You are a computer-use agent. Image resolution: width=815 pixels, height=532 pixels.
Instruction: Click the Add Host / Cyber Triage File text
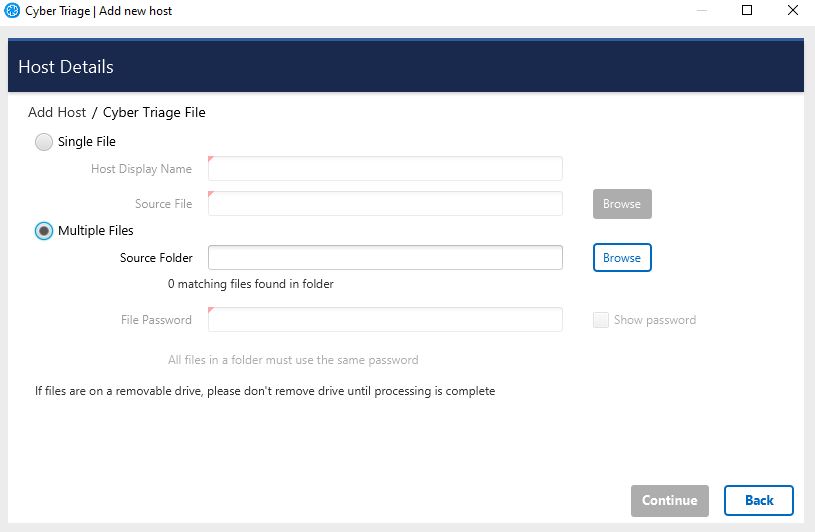[x=117, y=113]
